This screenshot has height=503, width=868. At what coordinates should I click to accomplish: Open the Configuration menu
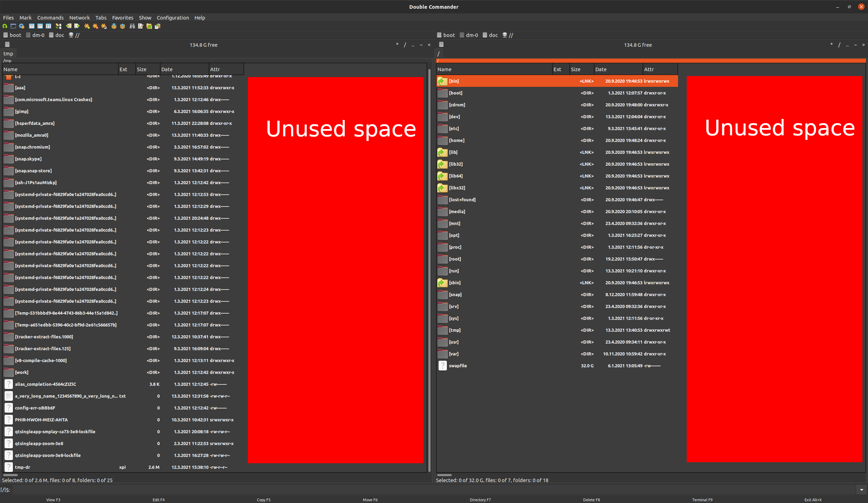point(173,18)
